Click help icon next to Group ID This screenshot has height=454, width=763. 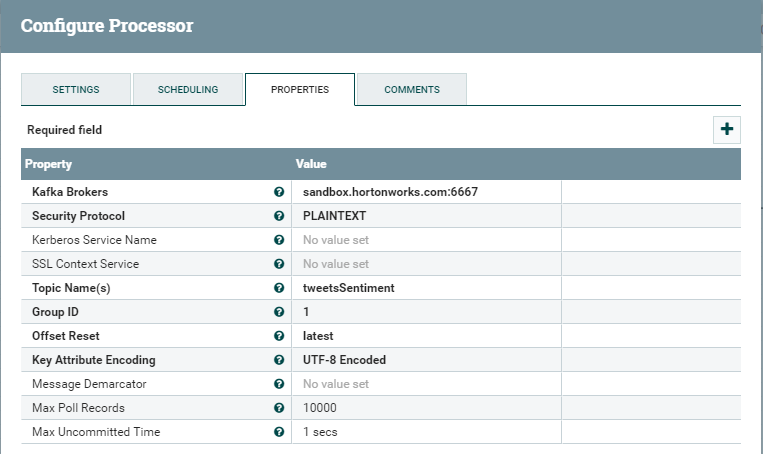coord(279,312)
